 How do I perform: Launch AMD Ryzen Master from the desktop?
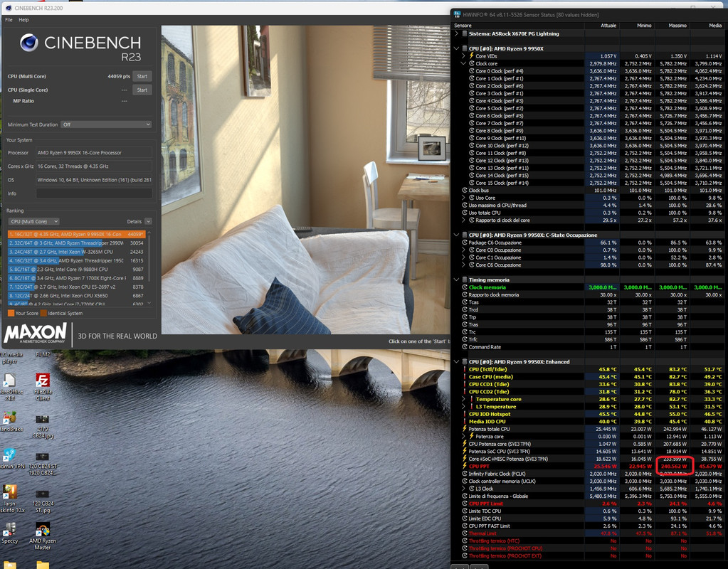coord(42,535)
